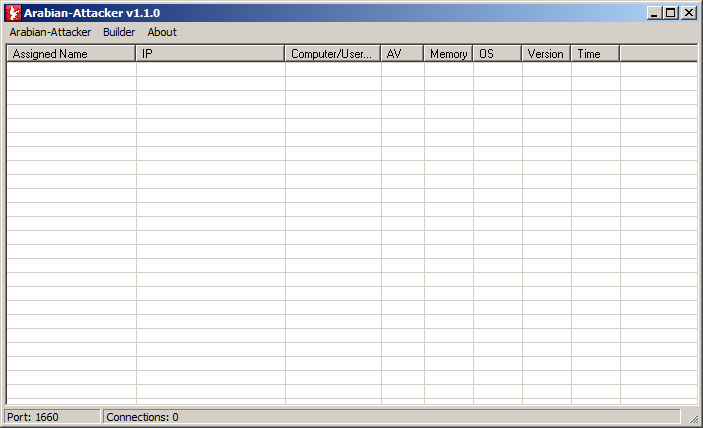Open the Arabian-Attacker menu

(x=50, y=32)
